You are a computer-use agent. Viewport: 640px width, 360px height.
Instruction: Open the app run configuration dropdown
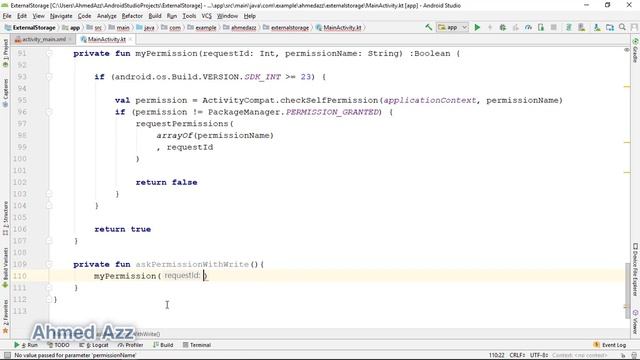click(453, 27)
